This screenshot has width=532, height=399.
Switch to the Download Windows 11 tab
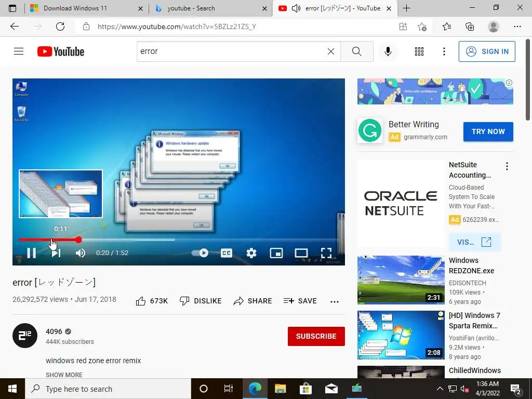(87, 8)
